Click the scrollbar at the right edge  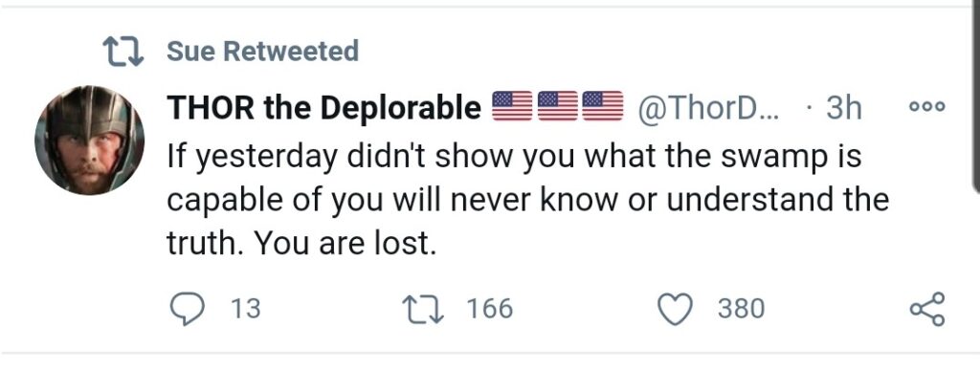coord(976,94)
